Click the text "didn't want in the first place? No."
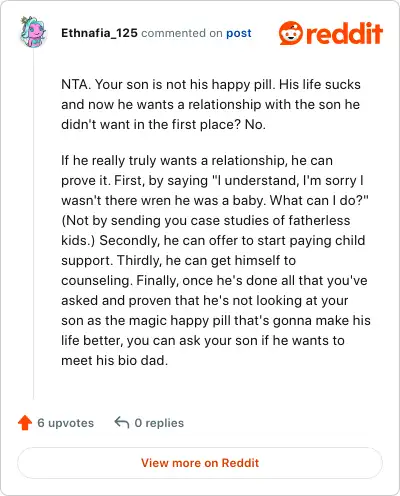The image size is (400, 496). (163, 124)
